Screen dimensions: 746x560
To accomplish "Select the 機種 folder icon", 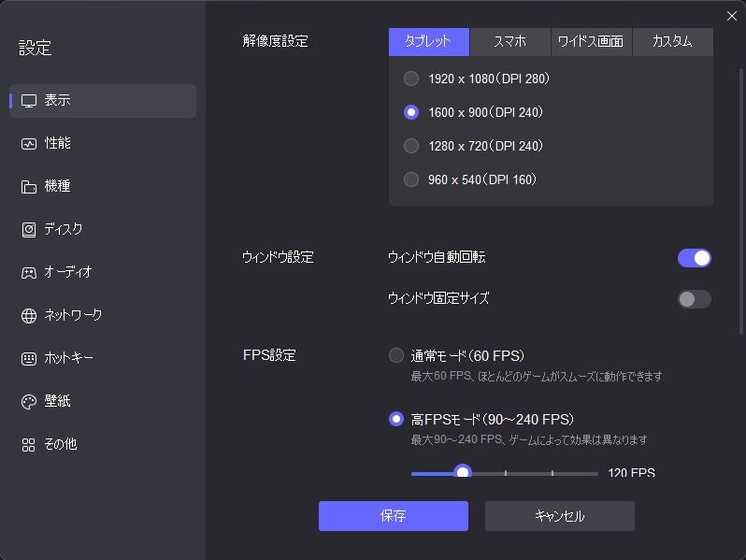I will point(29,187).
